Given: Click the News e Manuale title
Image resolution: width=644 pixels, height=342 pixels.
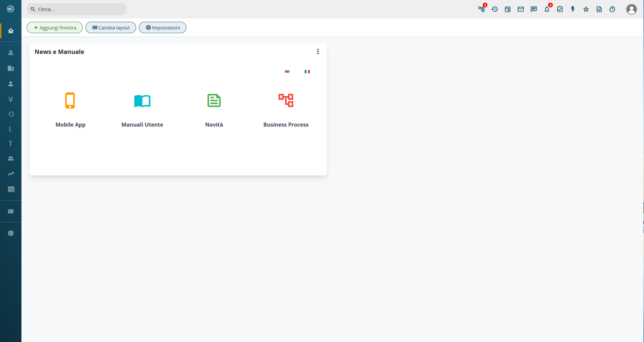Looking at the screenshot, I should pos(59,52).
